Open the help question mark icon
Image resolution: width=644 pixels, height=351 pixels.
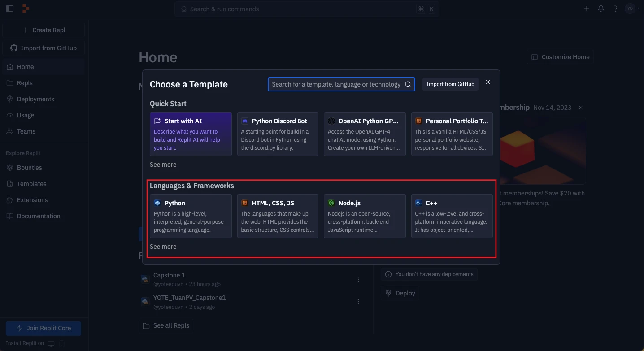(x=615, y=9)
